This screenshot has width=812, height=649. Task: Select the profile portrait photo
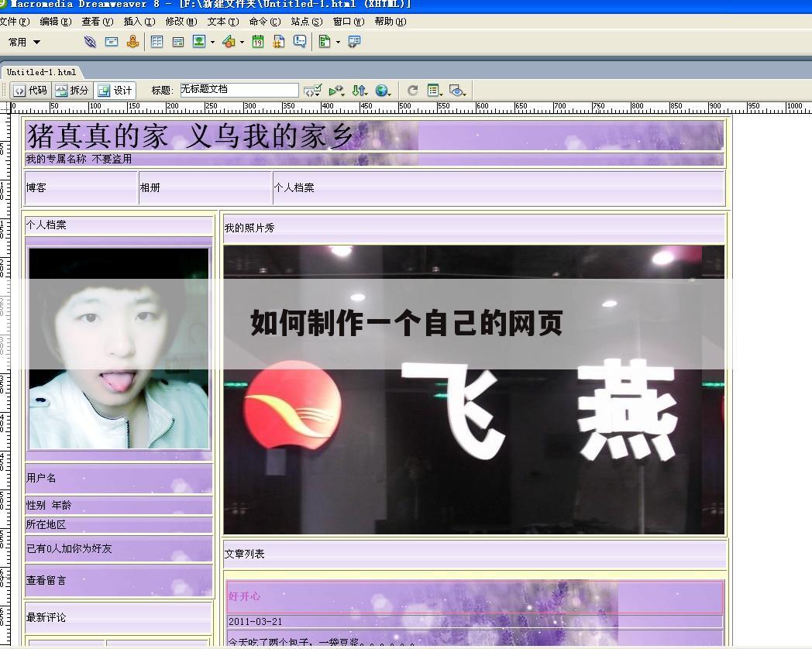(x=119, y=349)
